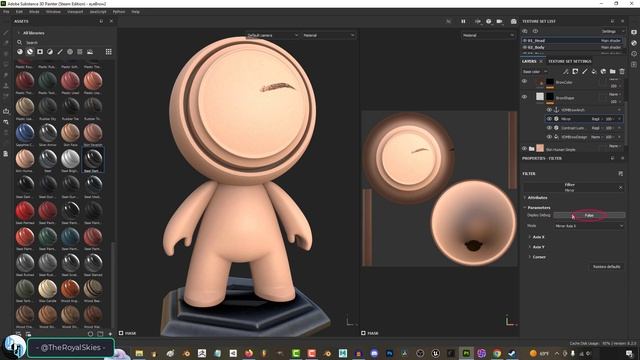The width and height of the screenshot is (640, 360).
Task: Switch asset thumbnails with grid view icon
Action: tap(109, 52)
